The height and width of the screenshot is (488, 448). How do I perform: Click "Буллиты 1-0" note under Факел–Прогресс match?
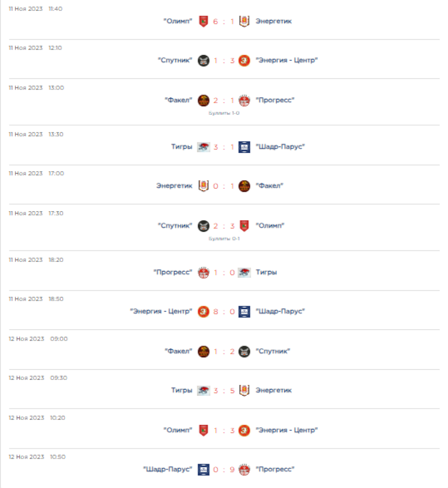coord(224,113)
